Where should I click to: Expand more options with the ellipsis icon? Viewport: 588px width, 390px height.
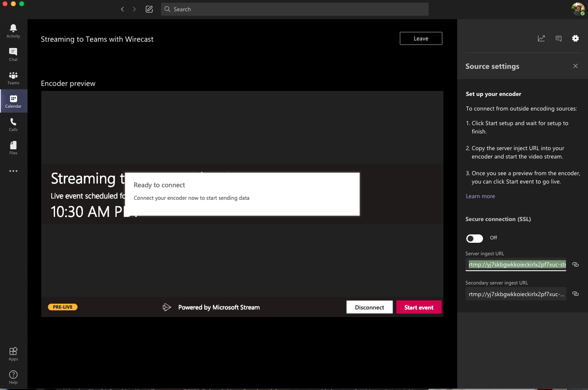tap(13, 171)
